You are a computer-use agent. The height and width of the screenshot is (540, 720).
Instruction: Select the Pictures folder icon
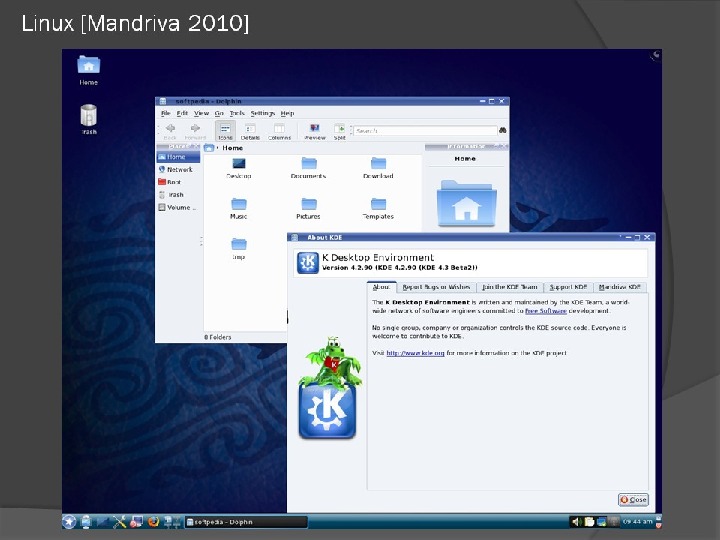click(309, 203)
